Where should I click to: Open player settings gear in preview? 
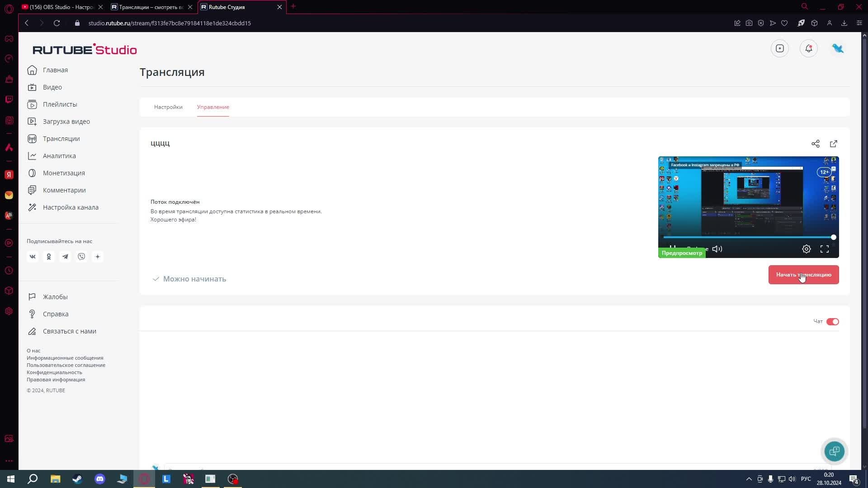coord(806,249)
